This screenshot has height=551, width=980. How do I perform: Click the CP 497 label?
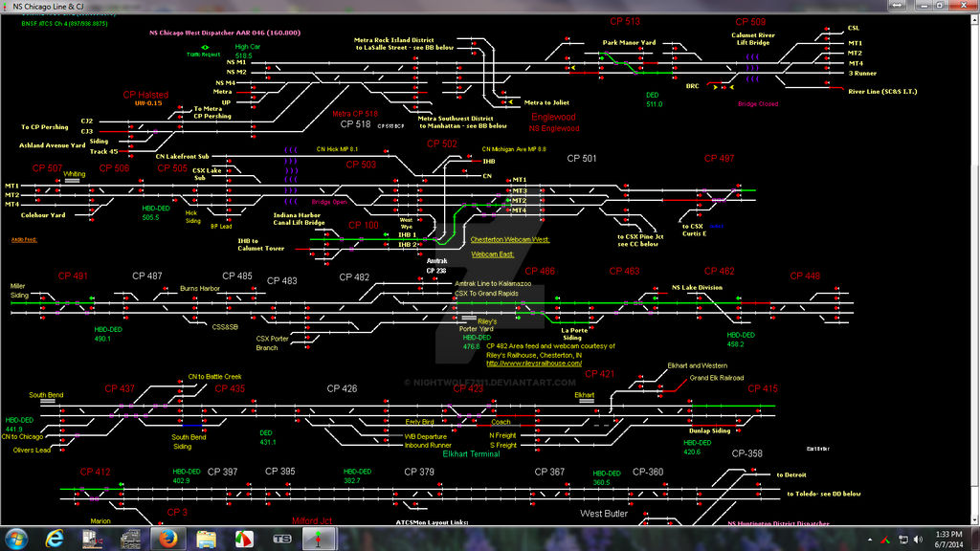(720, 158)
